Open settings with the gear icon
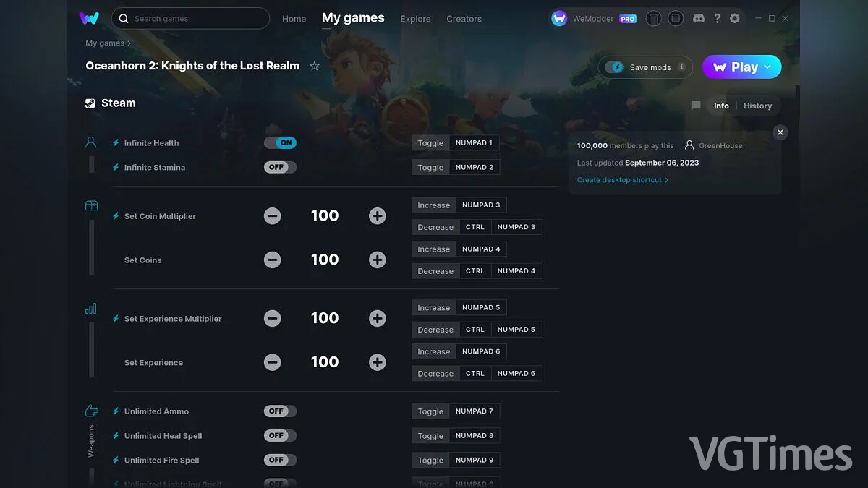The image size is (868, 488). pyautogui.click(x=735, y=18)
